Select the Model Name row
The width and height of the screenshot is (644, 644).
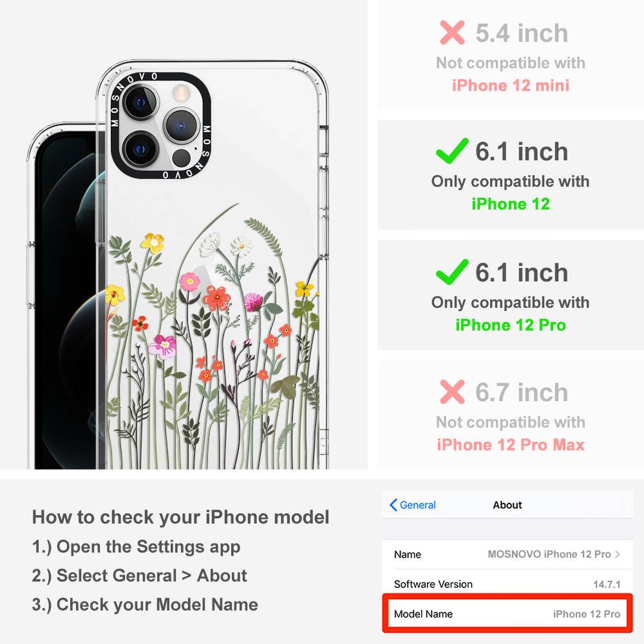(x=507, y=614)
